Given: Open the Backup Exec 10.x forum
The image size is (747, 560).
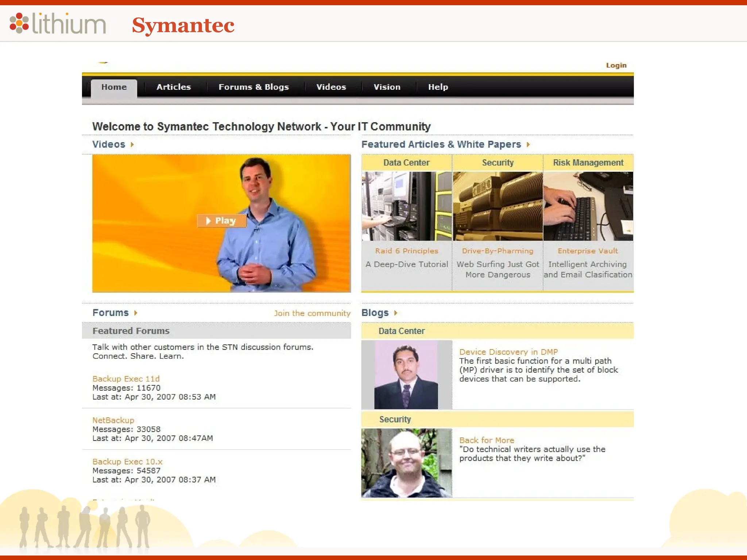Looking at the screenshot, I should tap(127, 462).
